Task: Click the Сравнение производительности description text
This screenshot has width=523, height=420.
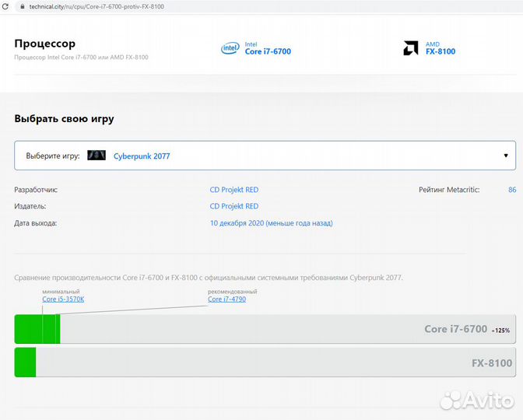Action: point(209,278)
